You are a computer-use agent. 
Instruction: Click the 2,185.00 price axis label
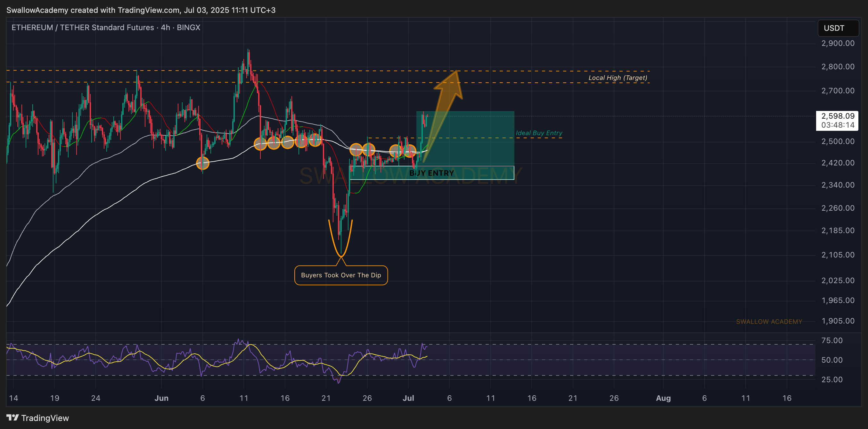coord(838,230)
